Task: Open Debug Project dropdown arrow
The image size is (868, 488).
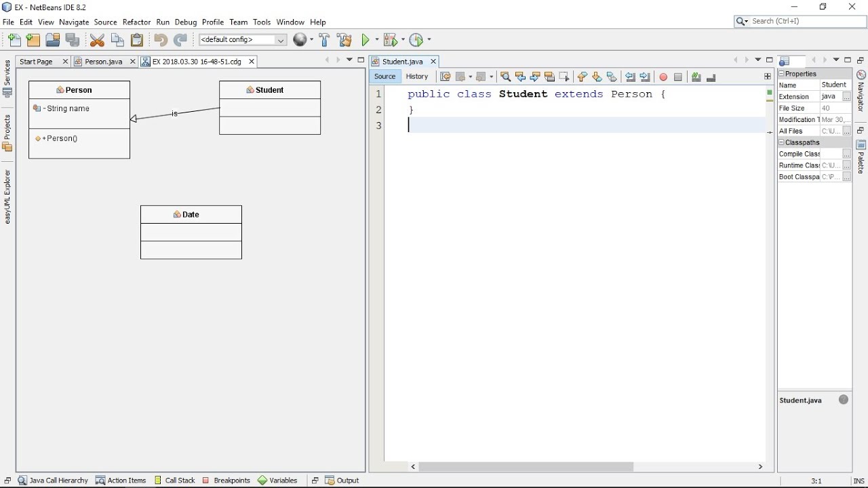Action: pos(402,40)
